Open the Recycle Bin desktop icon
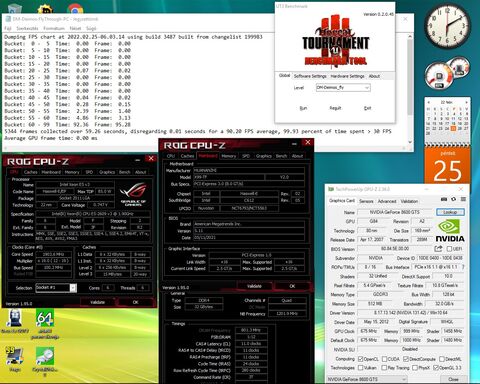This screenshot has height=384, width=480. [x=14, y=9]
